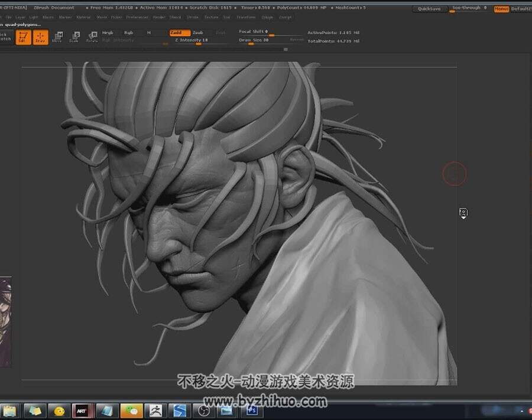Open the Texture menu
This screenshot has height=420, width=532.
pyautogui.click(x=211, y=17)
